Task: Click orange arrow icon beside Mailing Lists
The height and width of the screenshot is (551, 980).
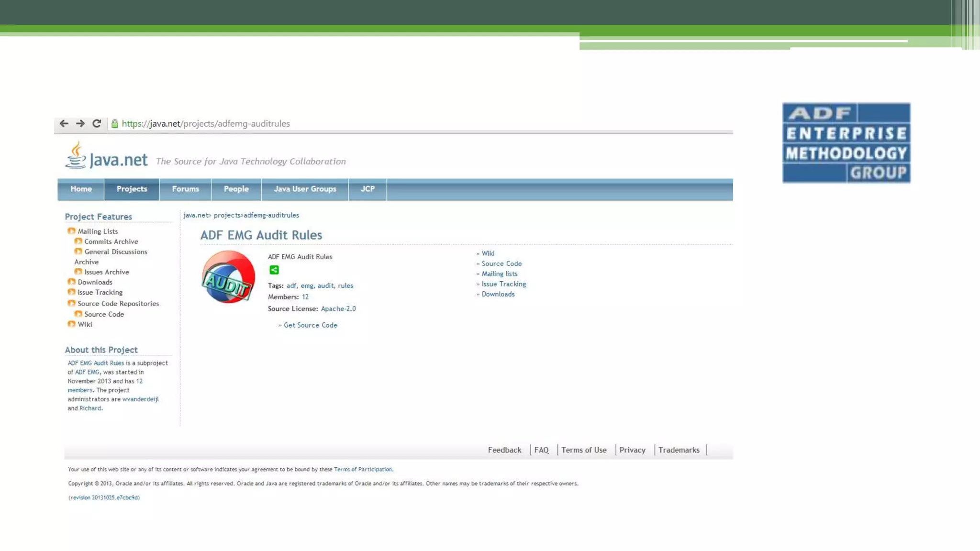Action: [71, 231]
